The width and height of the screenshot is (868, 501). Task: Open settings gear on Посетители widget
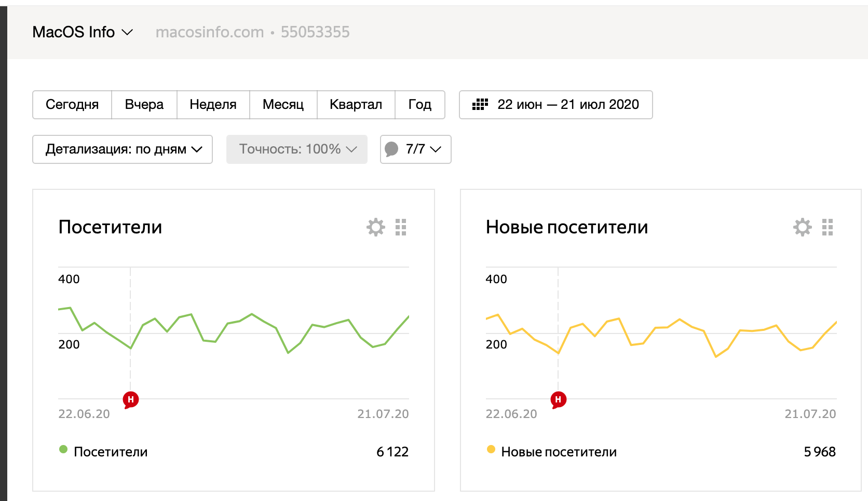pos(376,227)
